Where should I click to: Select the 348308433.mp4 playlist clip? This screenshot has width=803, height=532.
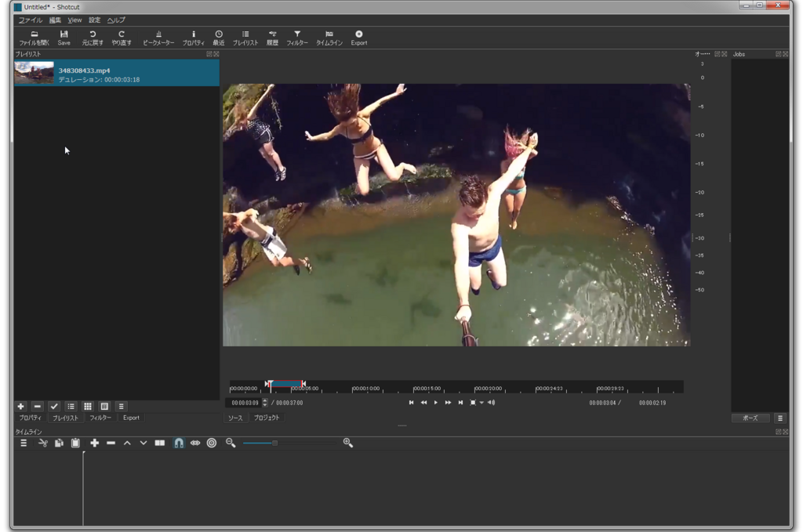click(x=116, y=74)
